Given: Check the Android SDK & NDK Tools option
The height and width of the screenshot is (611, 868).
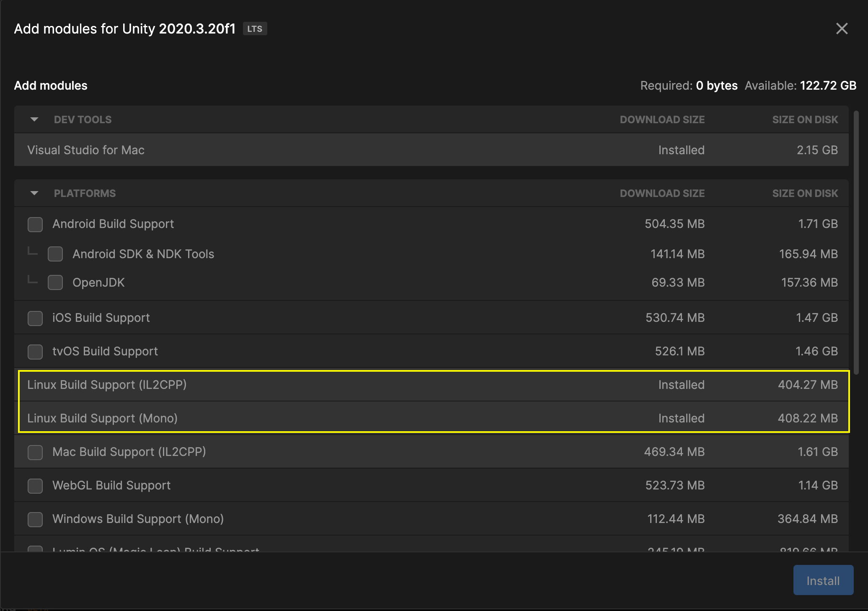Looking at the screenshot, I should pos(55,254).
